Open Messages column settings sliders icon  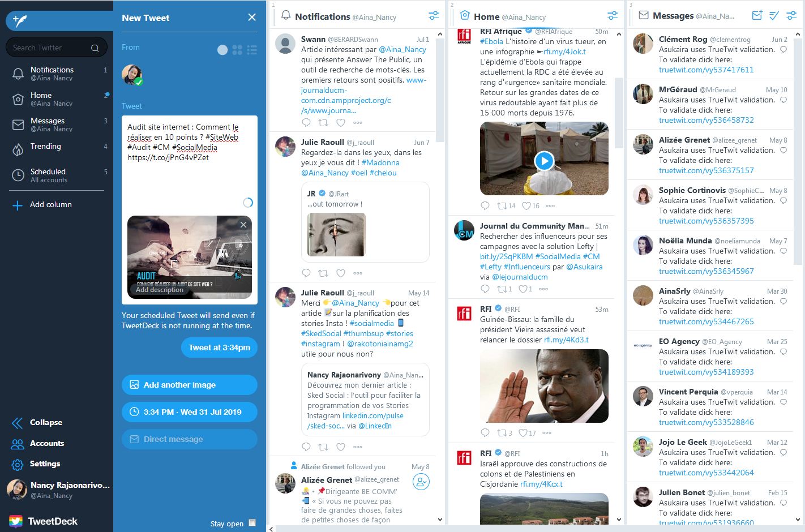pos(791,15)
